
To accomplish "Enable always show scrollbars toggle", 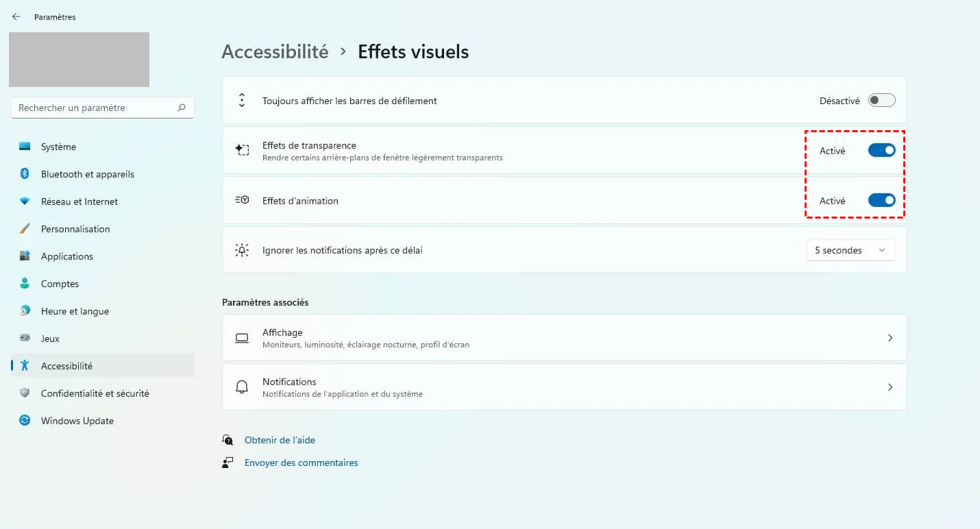I will (x=881, y=101).
